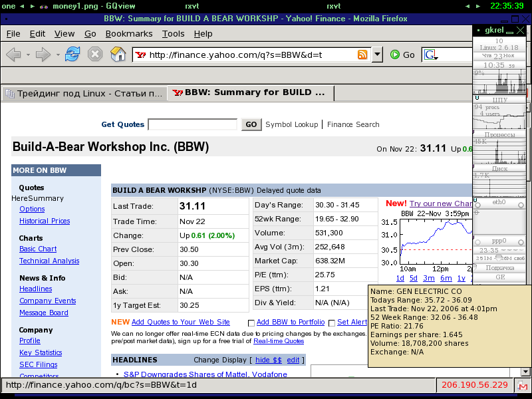532x399 pixels.
Task: Switch to the Трейдинг под Linux tab
Action: (84, 93)
